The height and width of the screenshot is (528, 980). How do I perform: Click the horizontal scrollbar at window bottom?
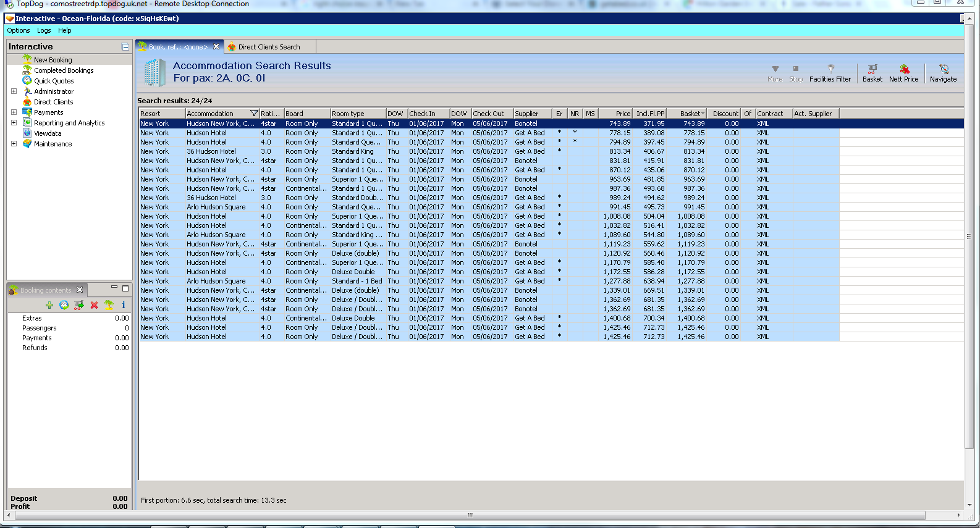(x=470, y=515)
